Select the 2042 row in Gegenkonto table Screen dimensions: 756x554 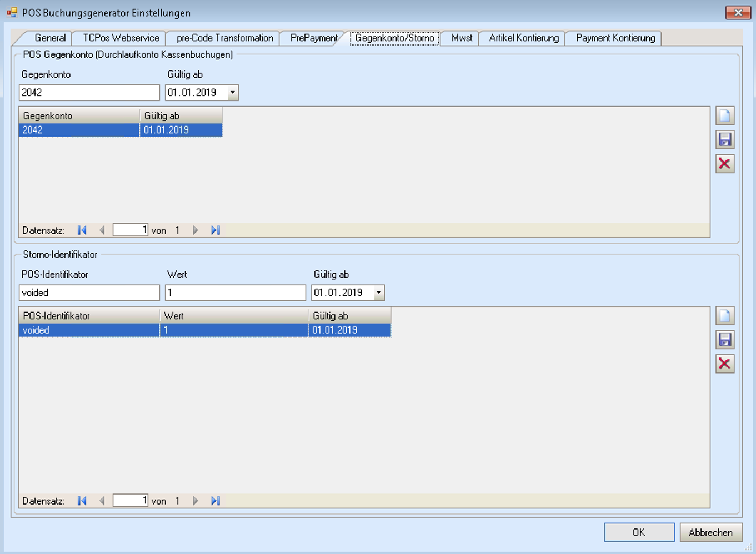click(x=78, y=130)
